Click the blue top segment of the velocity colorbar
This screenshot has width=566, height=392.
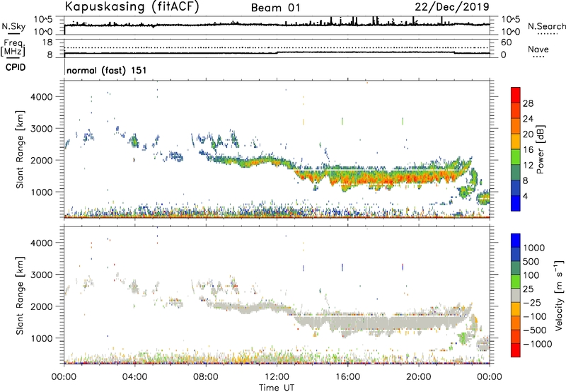coord(516,241)
